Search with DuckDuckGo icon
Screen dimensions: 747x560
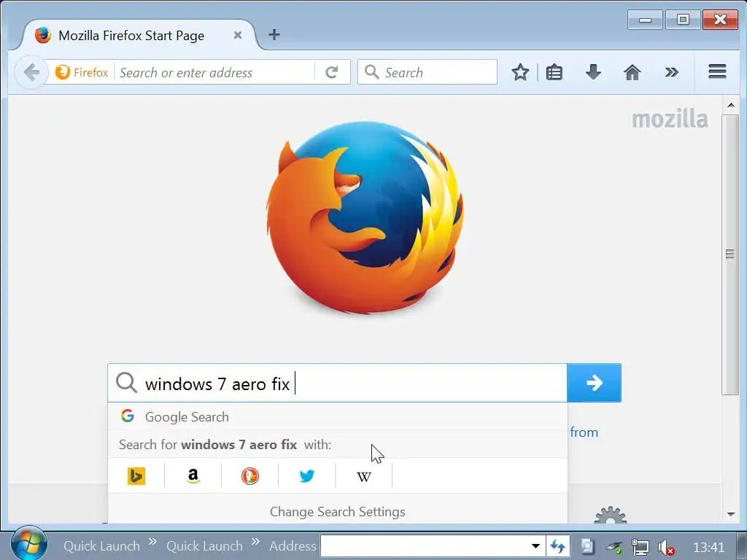pyautogui.click(x=250, y=476)
